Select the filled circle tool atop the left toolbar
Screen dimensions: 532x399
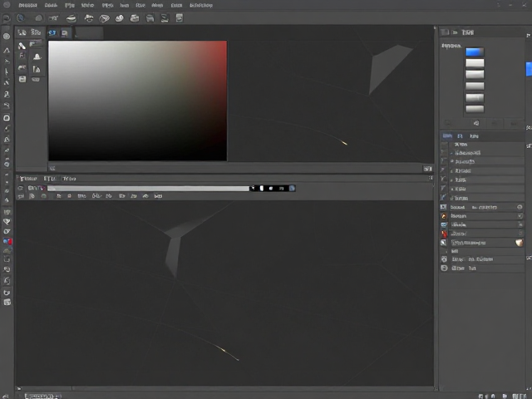7,37
